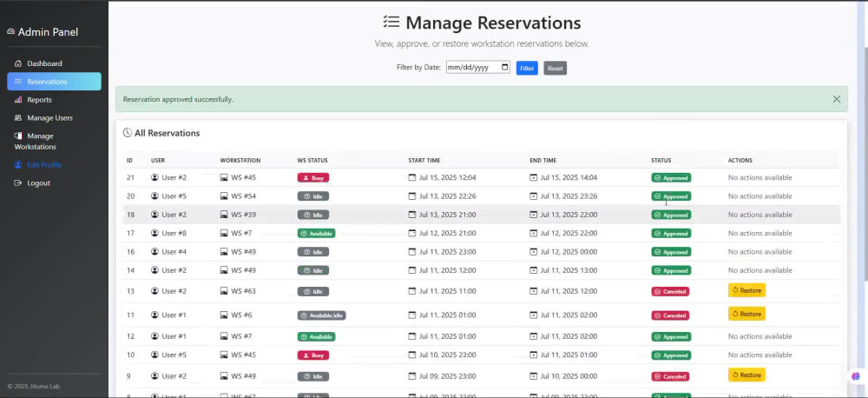Restore canceled reservation ID 11
This screenshot has height=398, width=868.
pyautogui.click(x=746, y=314)
